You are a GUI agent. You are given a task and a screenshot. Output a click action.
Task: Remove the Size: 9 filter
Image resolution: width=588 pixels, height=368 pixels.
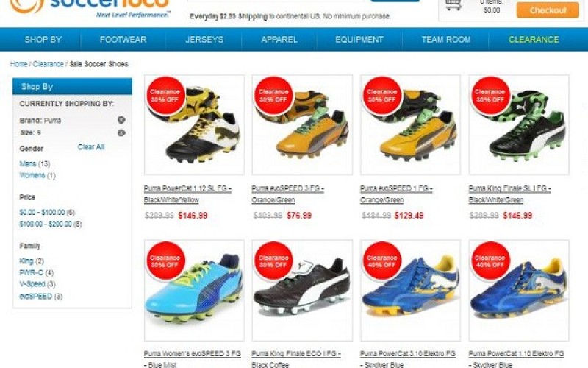click(121, 132)
